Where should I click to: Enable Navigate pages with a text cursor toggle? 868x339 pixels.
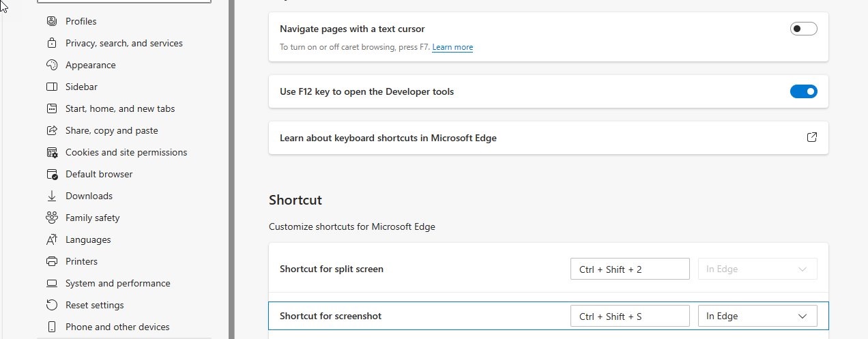803,29
